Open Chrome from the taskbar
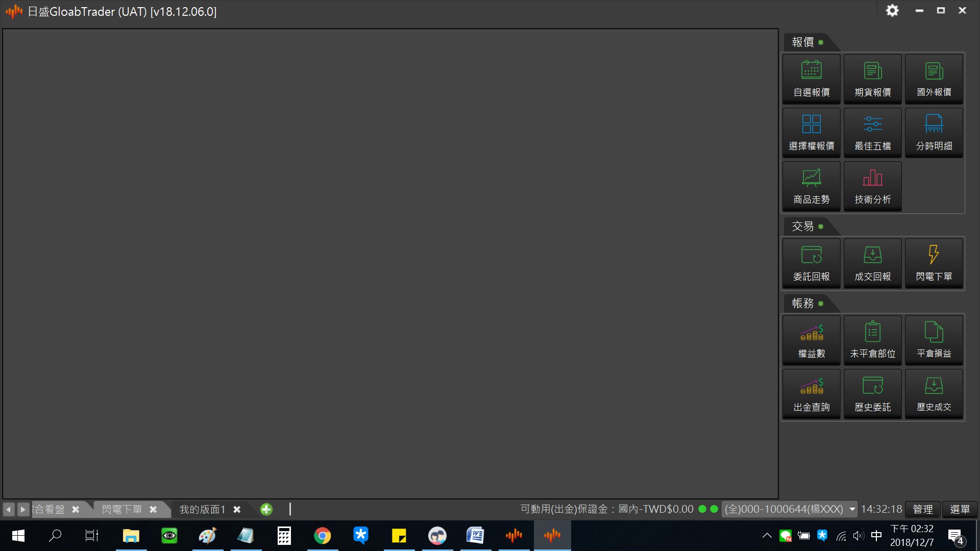 pyautogui.click(x=322, y=536)
